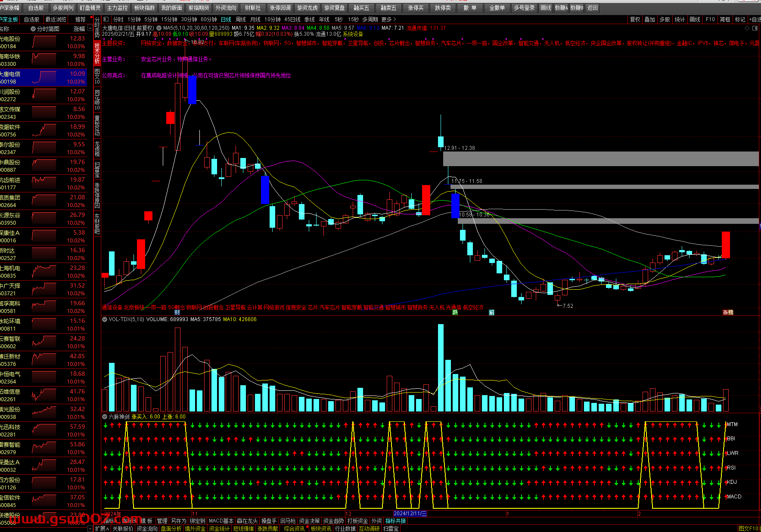Open the 盘面分析 bottom tab
Image resolution: width=761 pixels, height=532 pixels.
pos(171,529)
